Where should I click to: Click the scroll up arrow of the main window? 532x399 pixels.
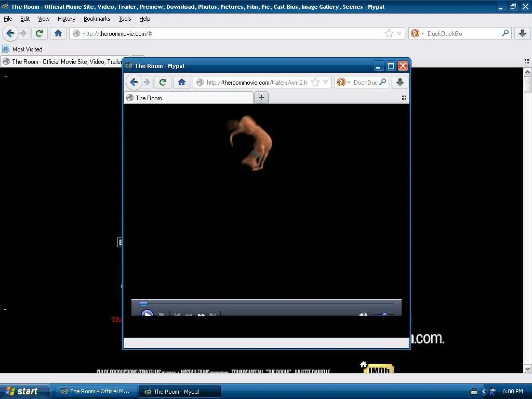[x=527, y=72]
